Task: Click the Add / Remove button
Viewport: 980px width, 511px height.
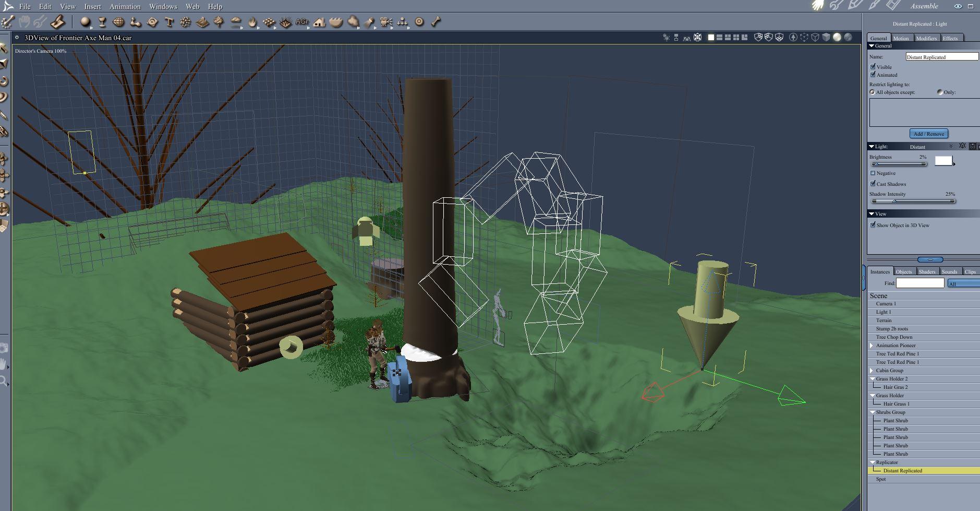Action: pyautogui.click(x=929, y=134)
